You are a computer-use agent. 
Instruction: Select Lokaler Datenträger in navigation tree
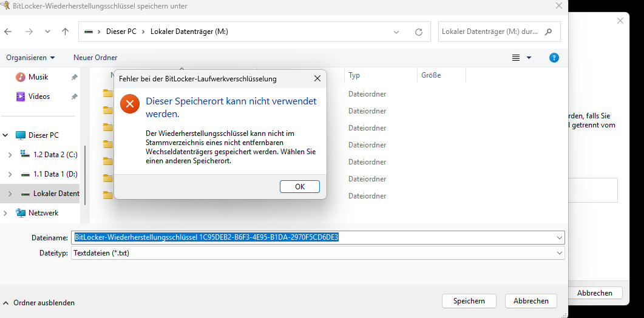pyautogui.click(x=56, y=194)
